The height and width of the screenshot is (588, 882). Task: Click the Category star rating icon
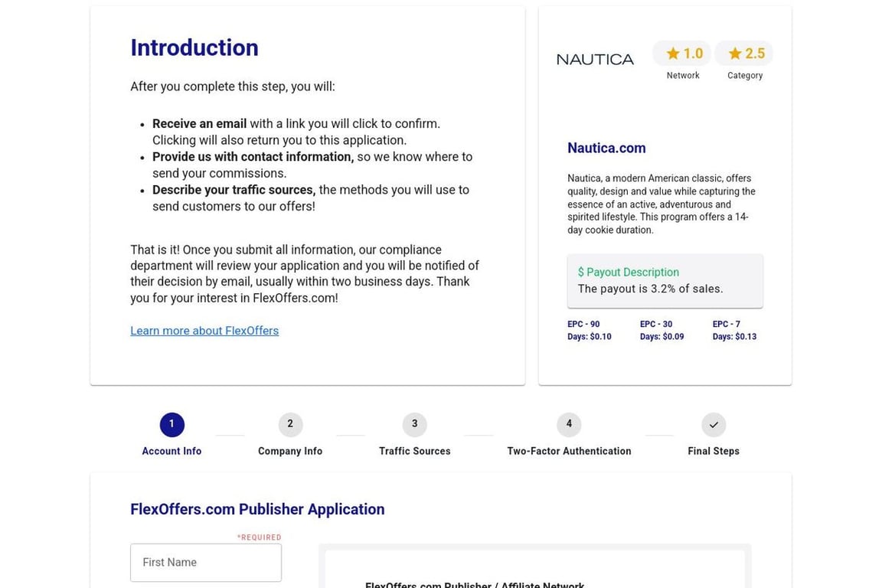(735, 54)
